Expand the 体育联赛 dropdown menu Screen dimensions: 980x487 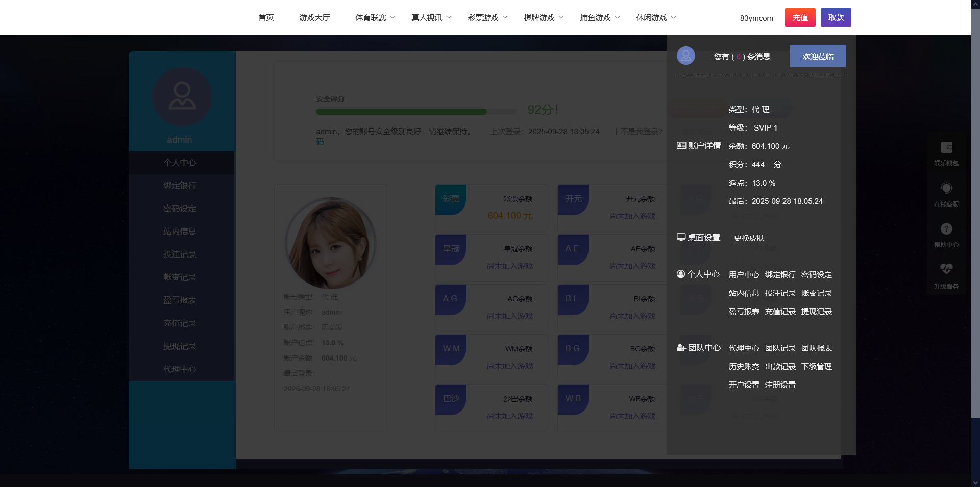coord(375,18)
